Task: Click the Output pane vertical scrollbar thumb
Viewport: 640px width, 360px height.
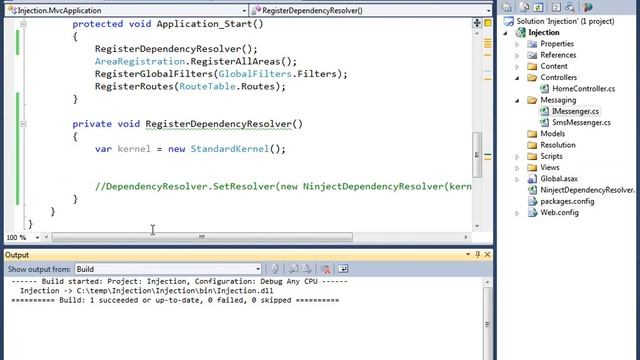Action: pos(487,324)
